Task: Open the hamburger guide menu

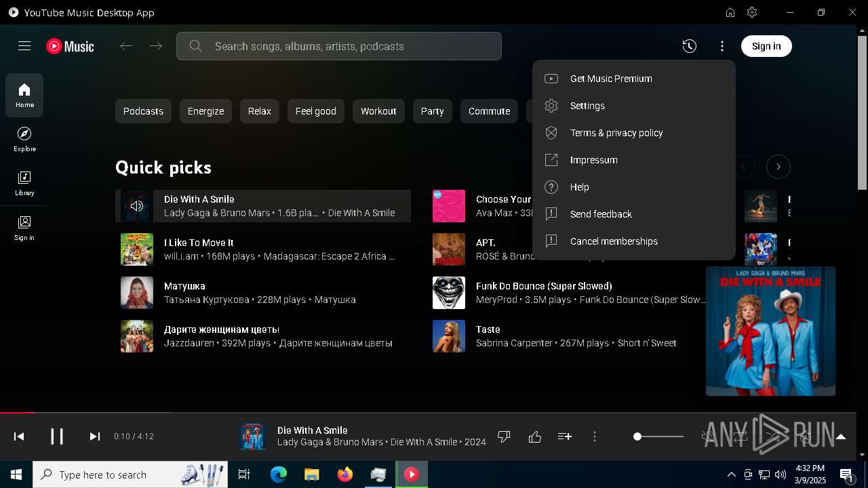Action: (x=24, y=46)
